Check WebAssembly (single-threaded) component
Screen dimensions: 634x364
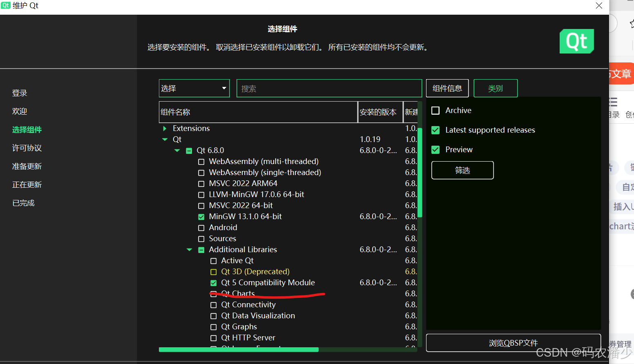(201, 173)
